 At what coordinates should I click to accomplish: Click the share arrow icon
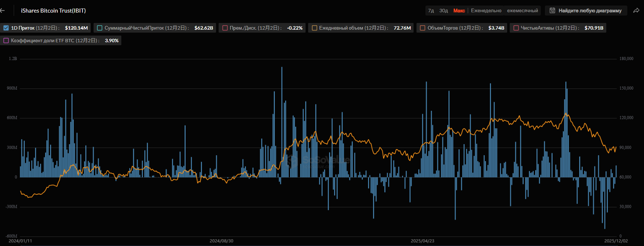tap(636, 11)
